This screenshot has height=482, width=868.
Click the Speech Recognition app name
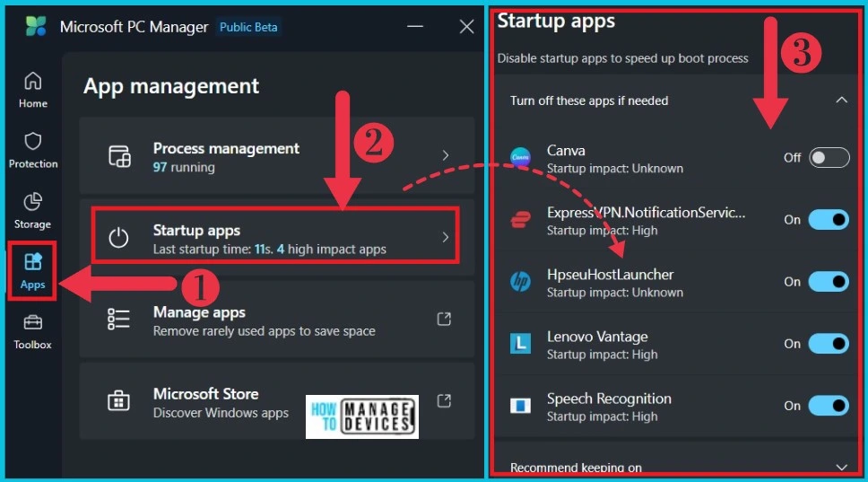coord(609,399)
